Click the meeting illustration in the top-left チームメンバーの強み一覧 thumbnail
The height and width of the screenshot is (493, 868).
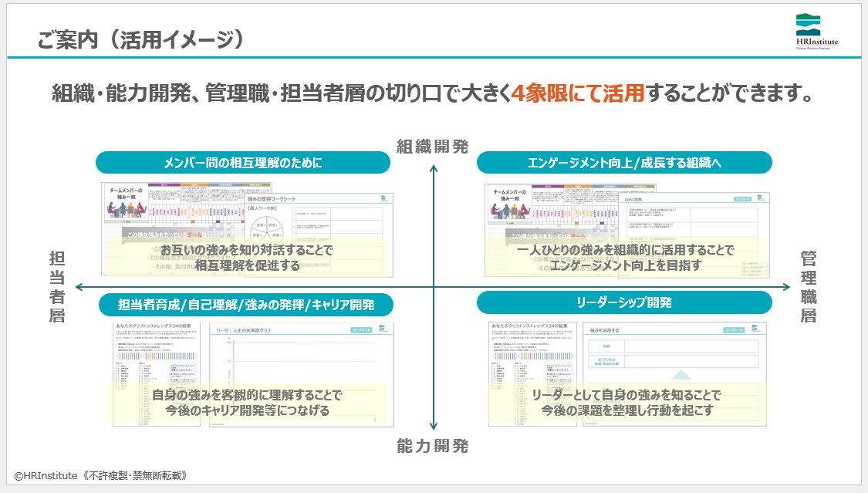pos(126,209)
